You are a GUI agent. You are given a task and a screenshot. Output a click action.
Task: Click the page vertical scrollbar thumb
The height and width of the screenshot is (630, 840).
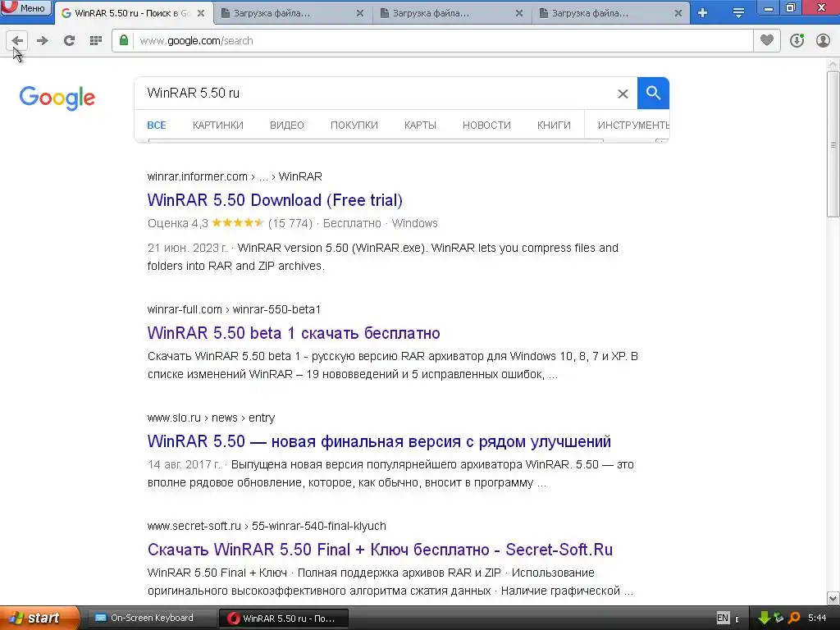tap(833, 144)
